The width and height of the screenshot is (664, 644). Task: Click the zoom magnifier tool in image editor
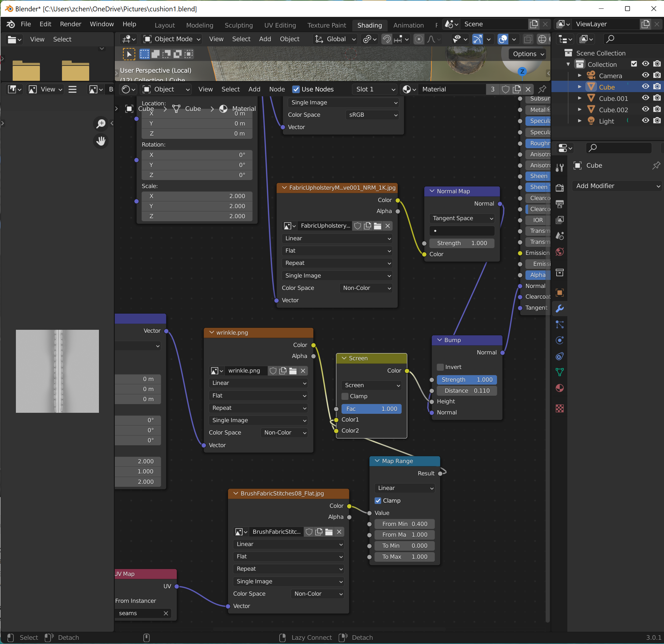coord(101,124)
